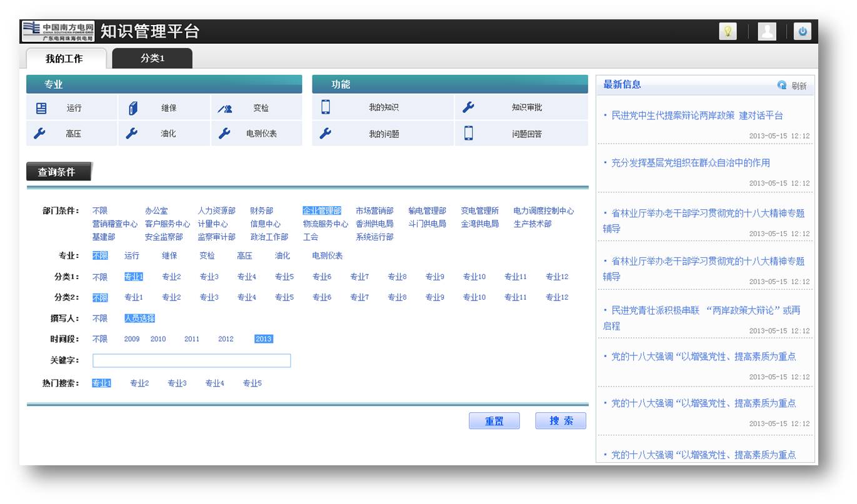Click the power logout icon
The height and width of the screenshot is (504, 857).
pyautogui.click(x=803, y=31)
